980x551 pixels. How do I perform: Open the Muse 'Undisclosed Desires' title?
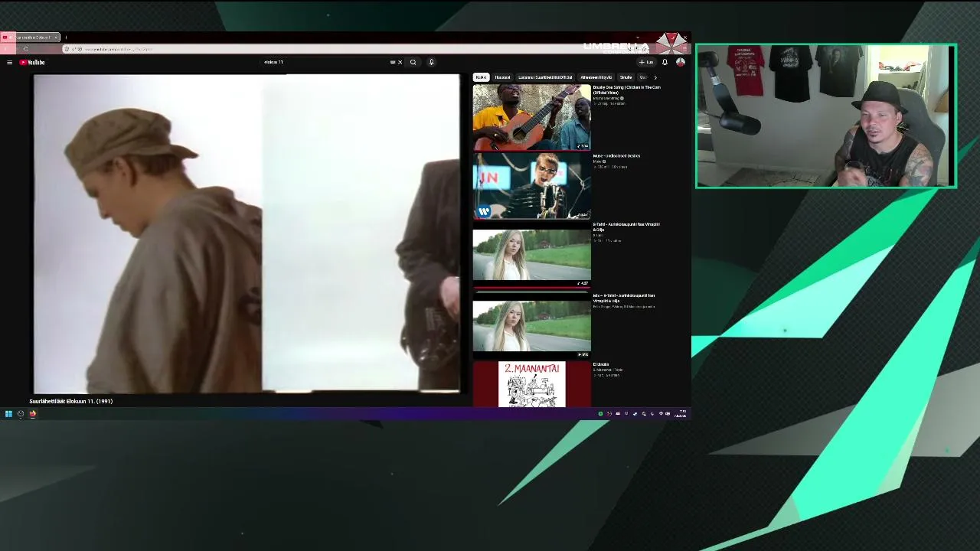pos(616,156)
